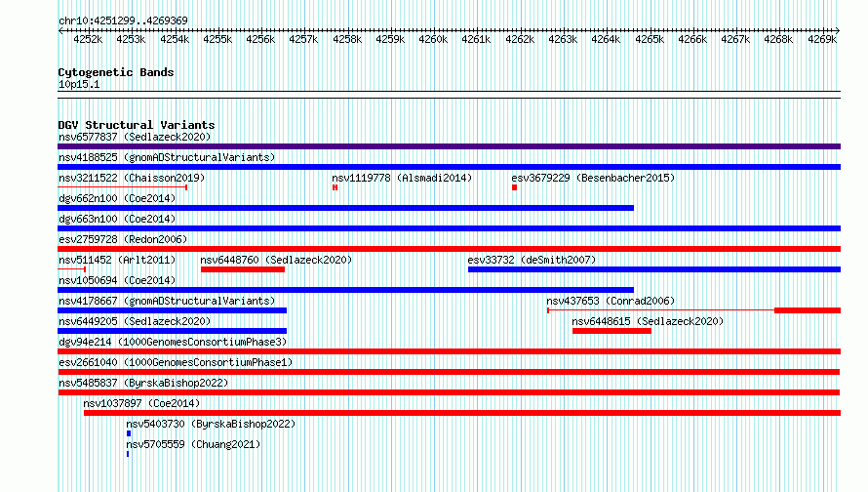Click the thick red end of nsv437653

tap(808, 310)
